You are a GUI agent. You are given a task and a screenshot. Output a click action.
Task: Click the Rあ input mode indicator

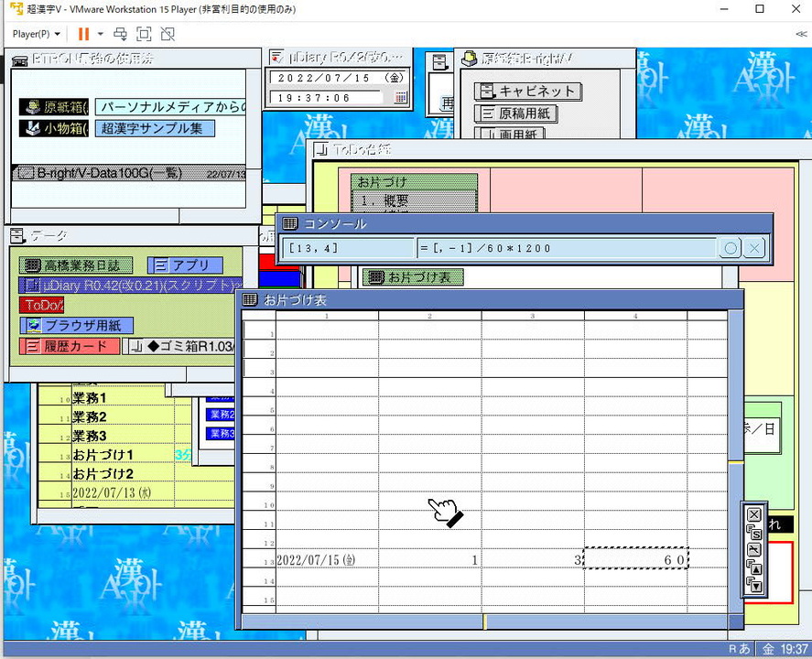click(740, 649)
